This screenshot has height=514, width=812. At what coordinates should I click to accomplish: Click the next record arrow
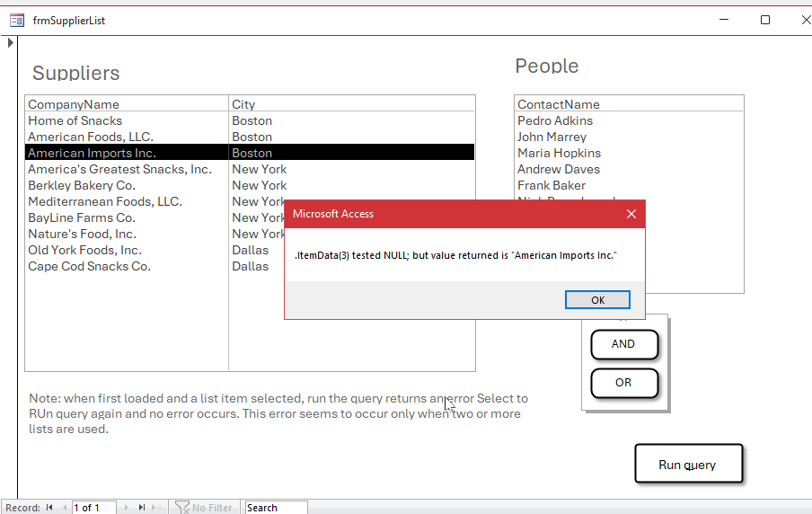[127, 508]
